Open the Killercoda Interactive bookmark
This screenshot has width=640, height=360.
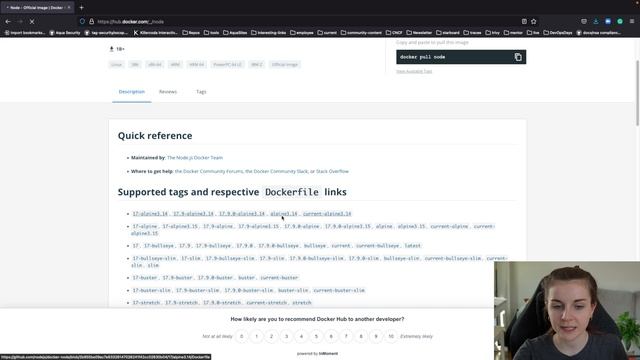(x=156, y=33)
